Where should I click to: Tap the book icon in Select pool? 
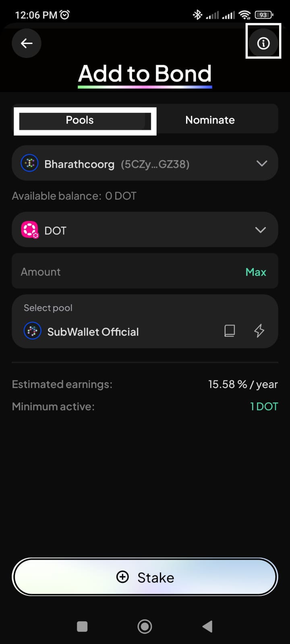pyautogui.click(x=230, y=331)
